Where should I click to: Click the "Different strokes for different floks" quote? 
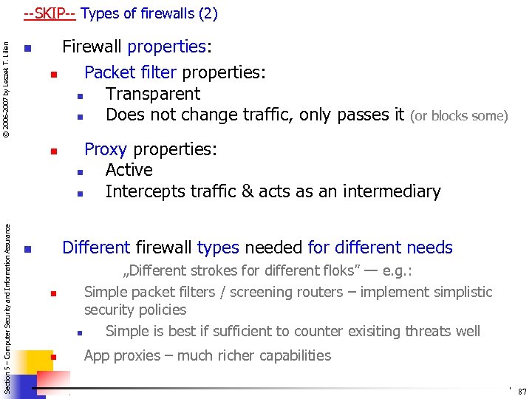tap(266, 271)
